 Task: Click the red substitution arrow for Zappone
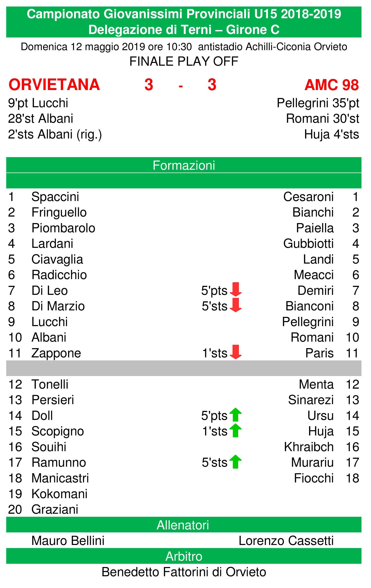point(235,352)
